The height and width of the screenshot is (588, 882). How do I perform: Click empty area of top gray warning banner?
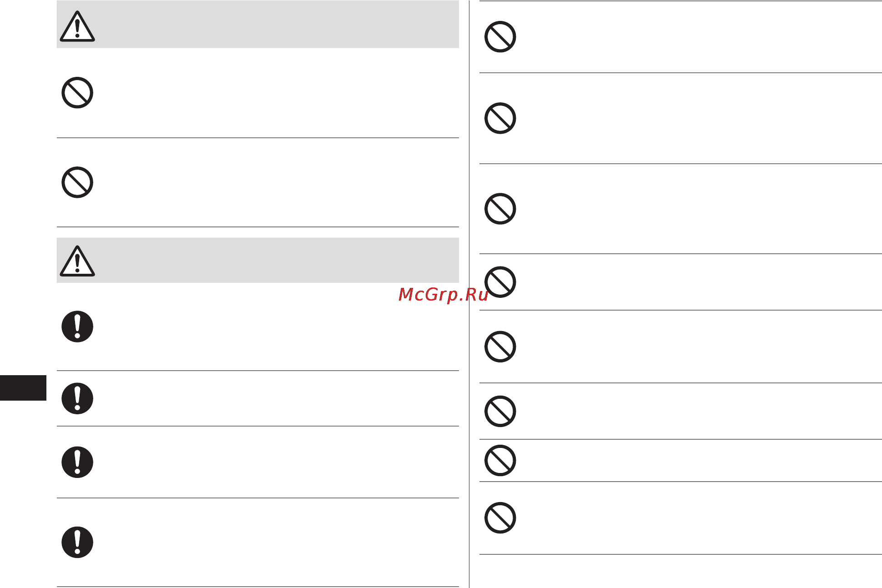273,24
